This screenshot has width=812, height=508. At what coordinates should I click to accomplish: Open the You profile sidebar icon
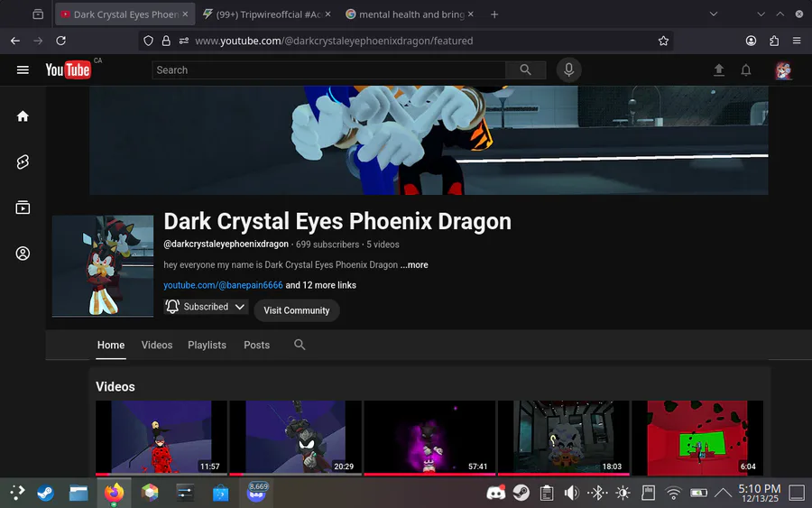[x=23, y=254]
